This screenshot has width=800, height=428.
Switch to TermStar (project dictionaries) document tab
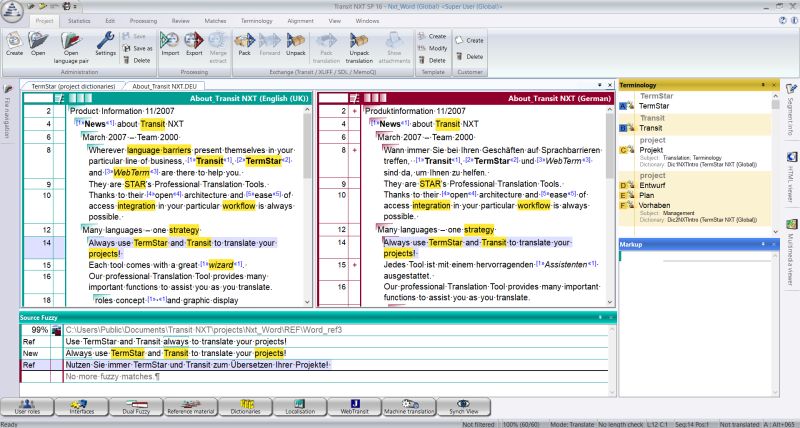point(72,86)
